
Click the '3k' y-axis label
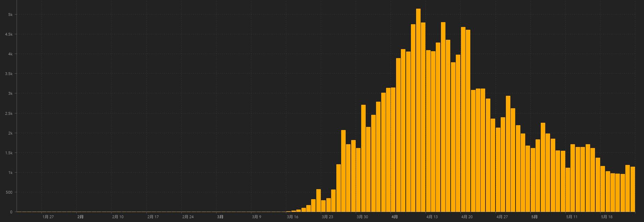pyautogui.click(x=10, y=94)
